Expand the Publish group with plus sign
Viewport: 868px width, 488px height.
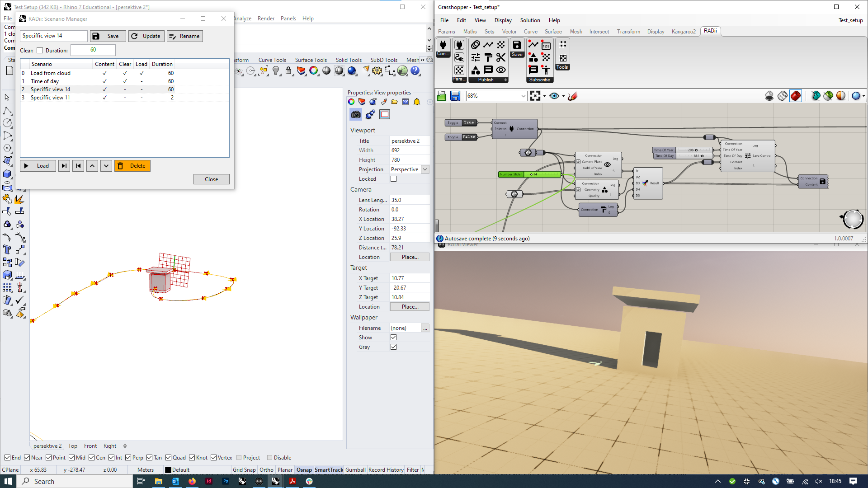click(x=505, y=80)
